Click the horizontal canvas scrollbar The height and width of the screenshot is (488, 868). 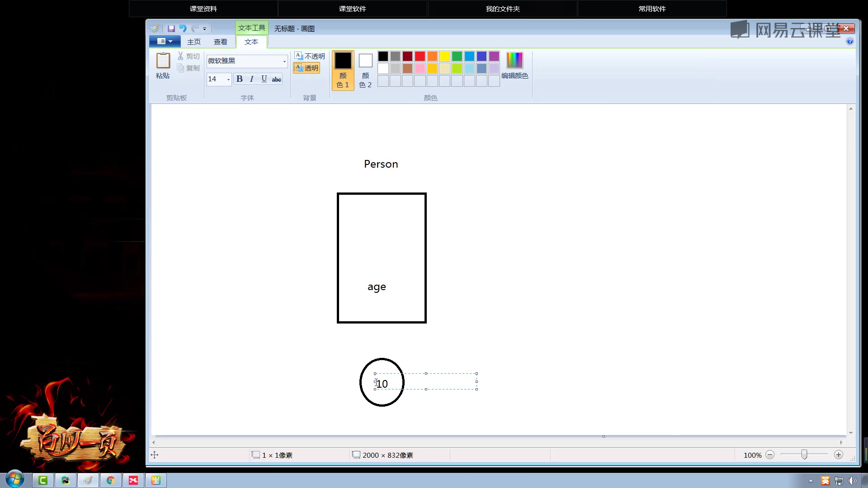(x=497, y=442)
